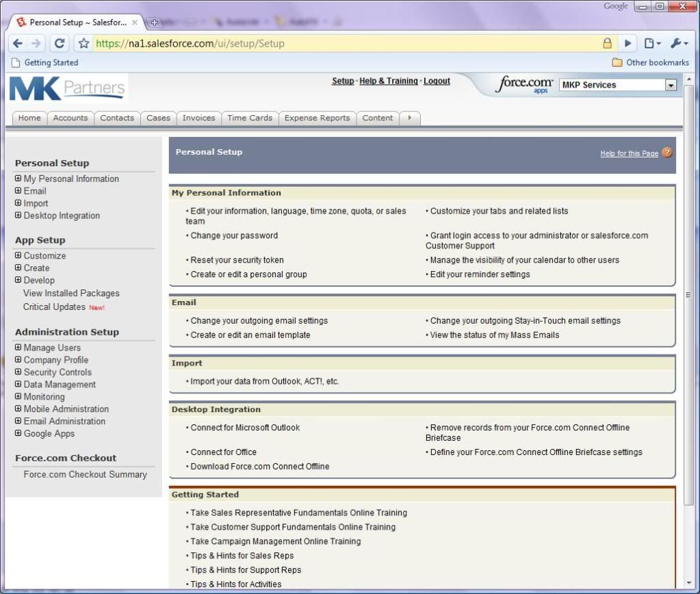Click the Google label in title bar
Screen dimensions: 700x594
[616, 5]
